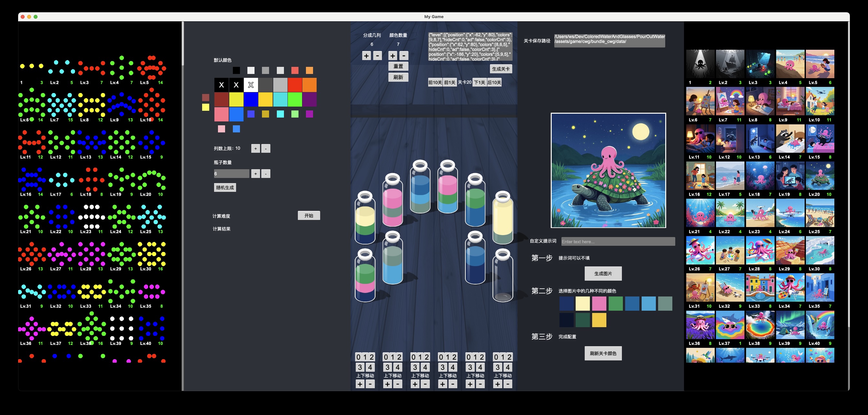Viewport: 868px width, 415px height.
Task: Click the 自定义提示词 prompt text field
Action: [x=618, y=241]
